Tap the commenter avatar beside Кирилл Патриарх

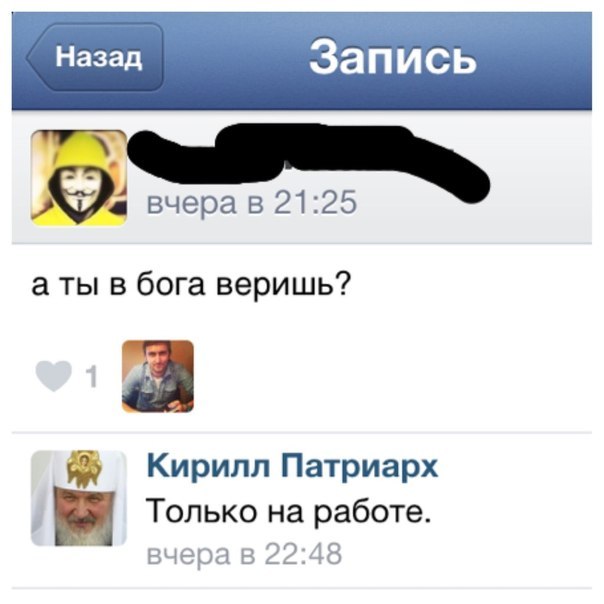pos(79,498)
